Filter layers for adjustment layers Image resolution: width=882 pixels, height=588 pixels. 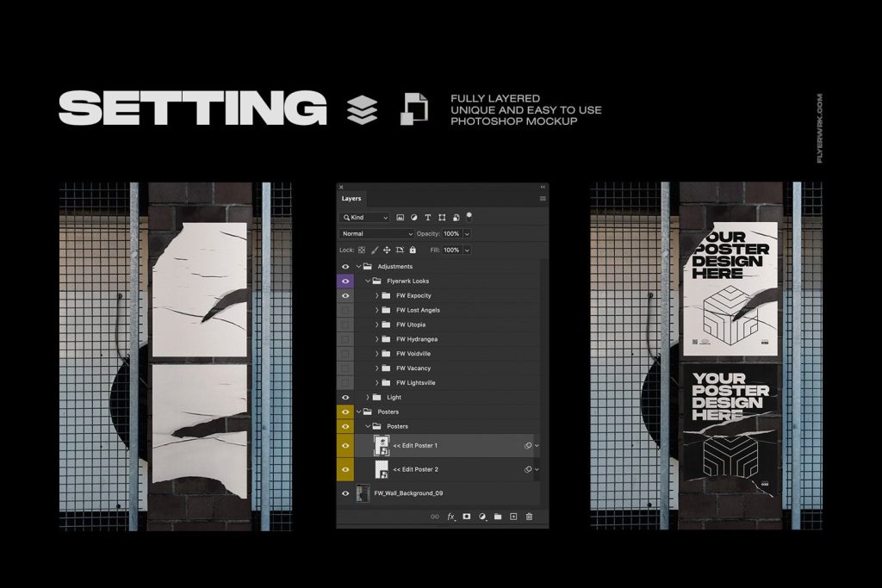click(x=414, y=218)
